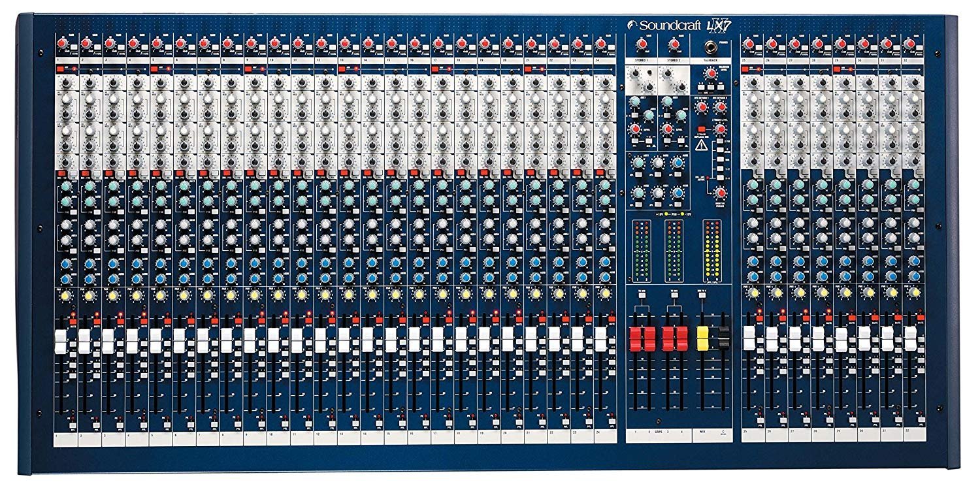The height and width of the screenshot is (486, 980).
Task: Click the Soundcraft logo
Action: (x=665, y=24)
